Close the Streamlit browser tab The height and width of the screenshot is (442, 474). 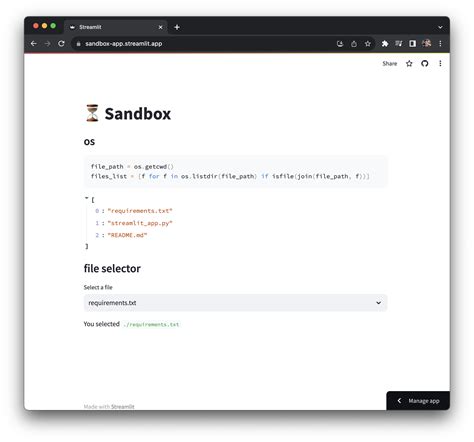pos(160,27)
